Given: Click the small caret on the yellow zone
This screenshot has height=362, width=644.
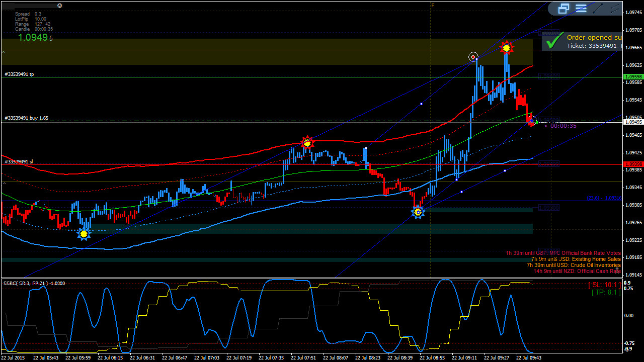Looking at the screenshot, I should 4,52.
